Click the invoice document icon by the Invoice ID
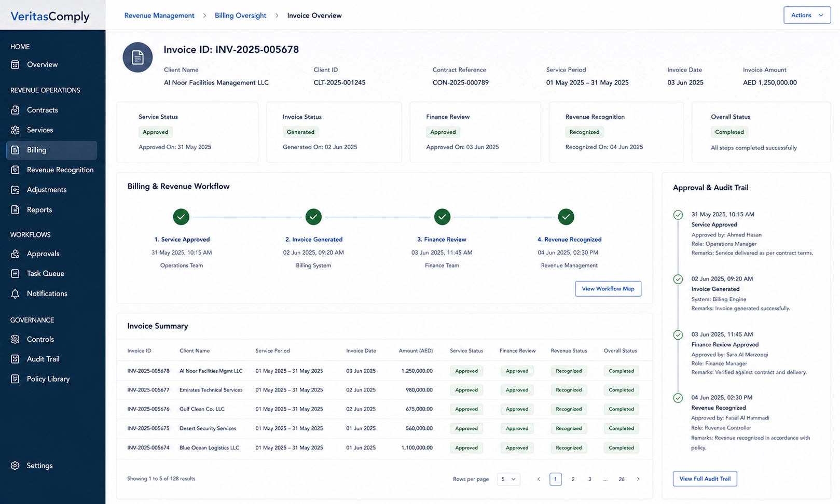Viewport: 840px width, 504px height. click(137, 57)
